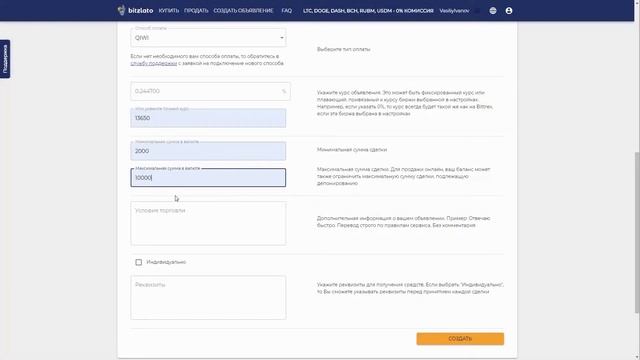Click the fixed rate field 13650
This screenshot has width=640, height=360.
coord(208,118)
